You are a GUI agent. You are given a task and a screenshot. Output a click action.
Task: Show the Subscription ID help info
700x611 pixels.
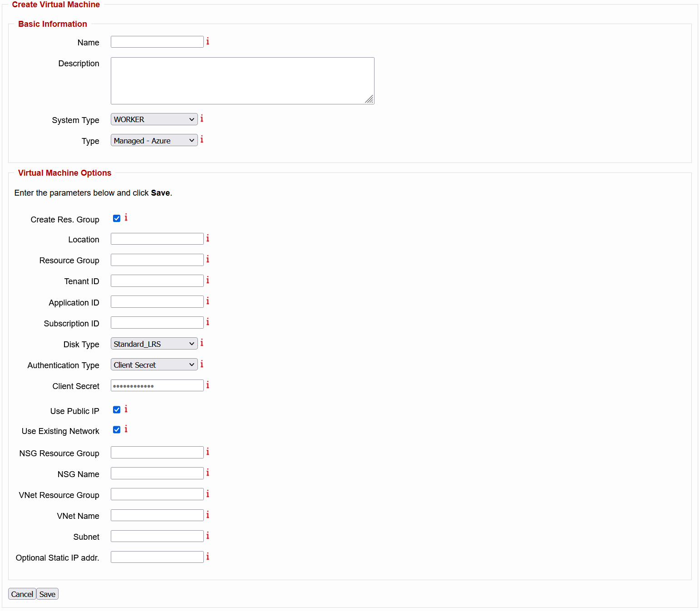pyautogui.click(x=208, y=322)
